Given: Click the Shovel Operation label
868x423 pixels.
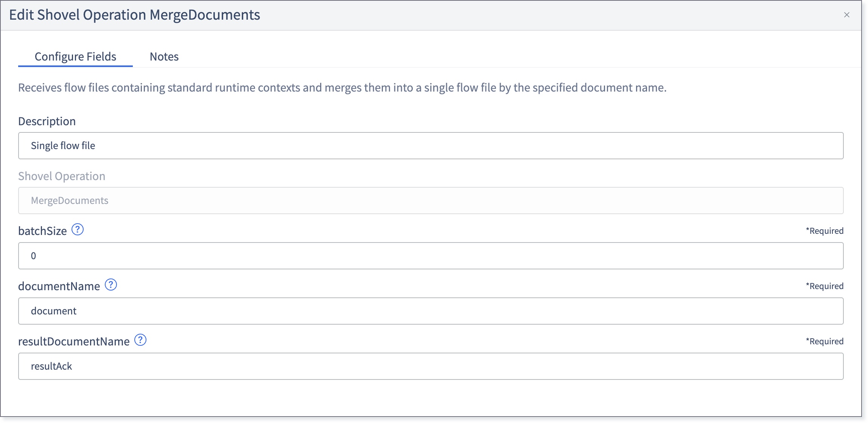Looking at the screenshot, I should coord(62,176).
